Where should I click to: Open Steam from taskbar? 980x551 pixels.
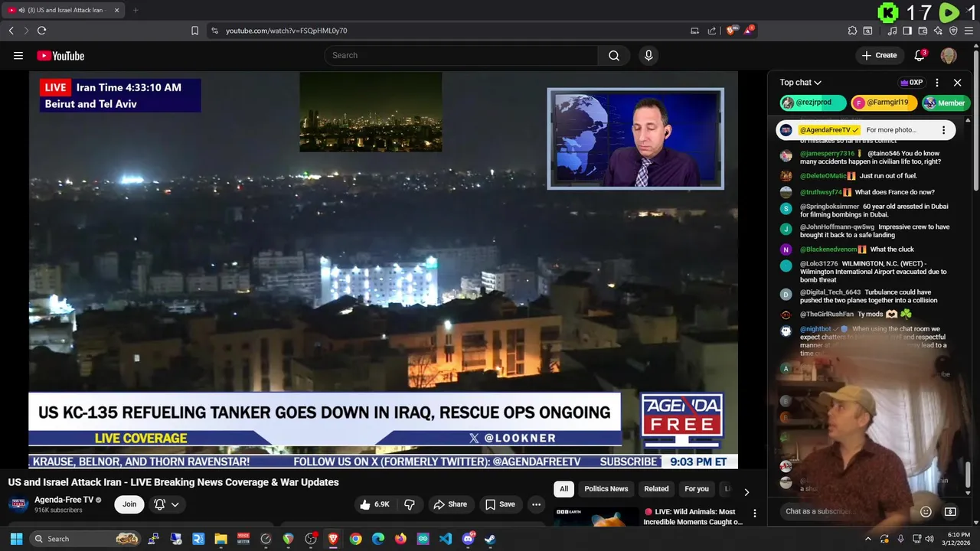point(490,539)
